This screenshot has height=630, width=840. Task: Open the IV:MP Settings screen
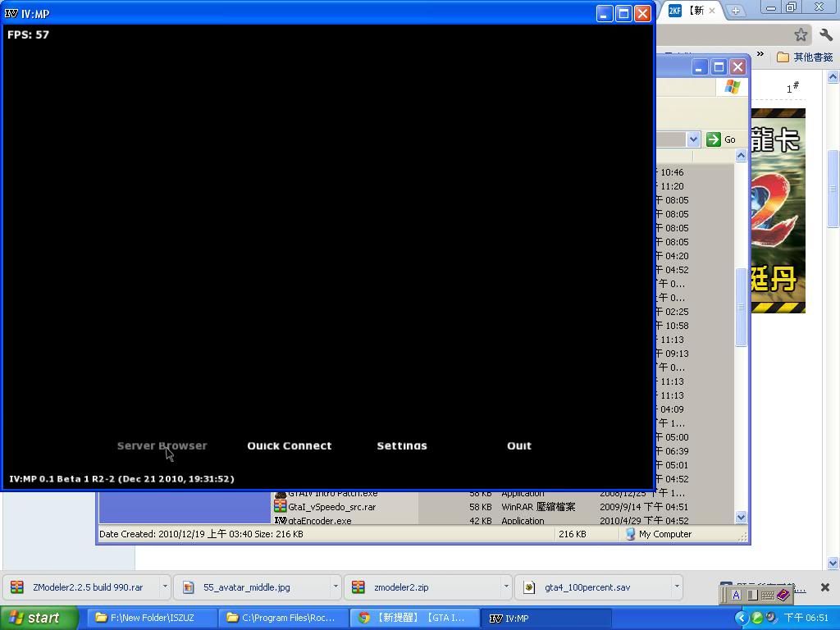(401, 445)
